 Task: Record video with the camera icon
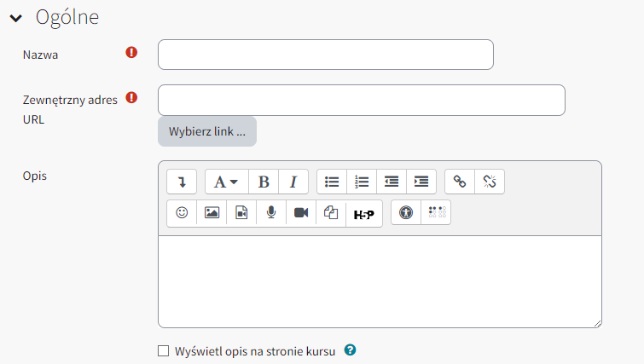pyautogui.click(x=301, y=212)
